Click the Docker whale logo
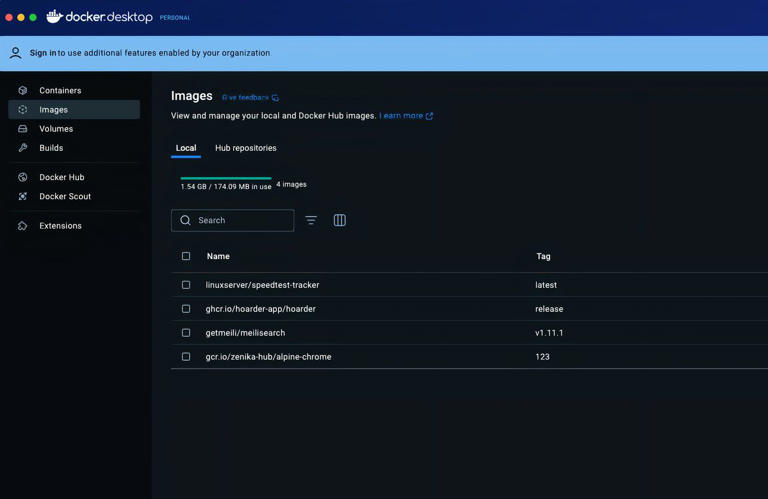 click(54, 17)
